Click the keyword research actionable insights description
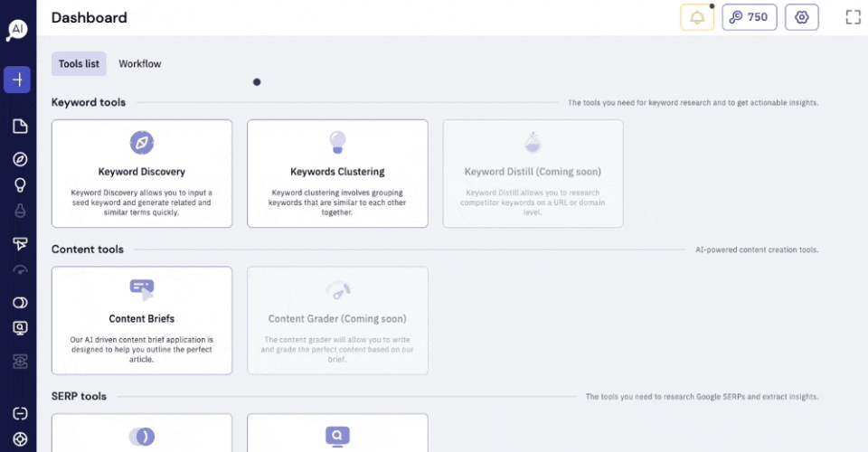 pos(693,103)
